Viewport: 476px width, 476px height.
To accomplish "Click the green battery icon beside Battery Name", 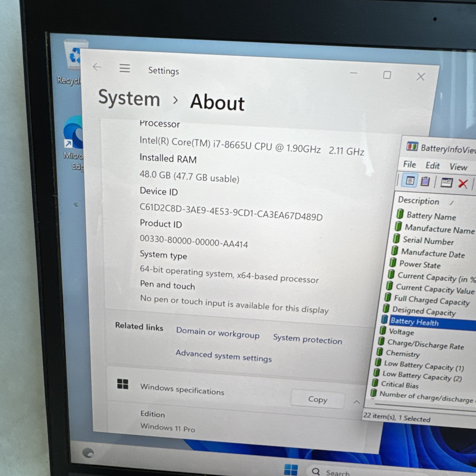I will coord(400,214).
